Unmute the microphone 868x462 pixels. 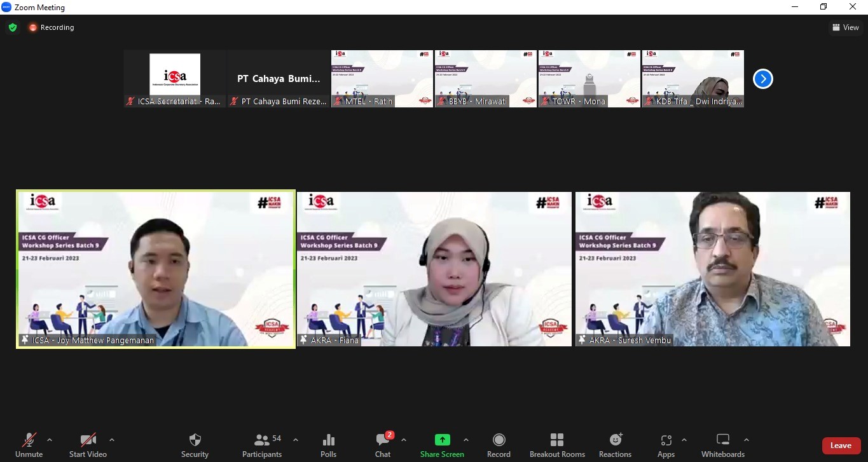coord(29,445)
